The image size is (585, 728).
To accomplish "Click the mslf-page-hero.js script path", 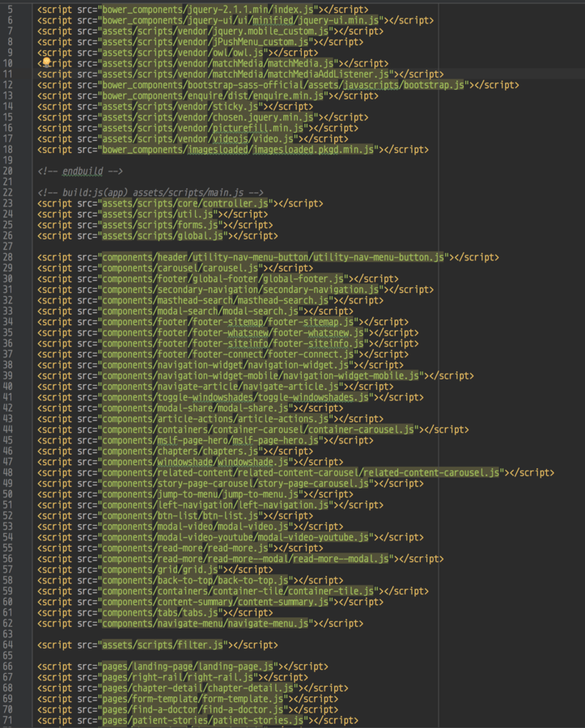I will [210, 440].
